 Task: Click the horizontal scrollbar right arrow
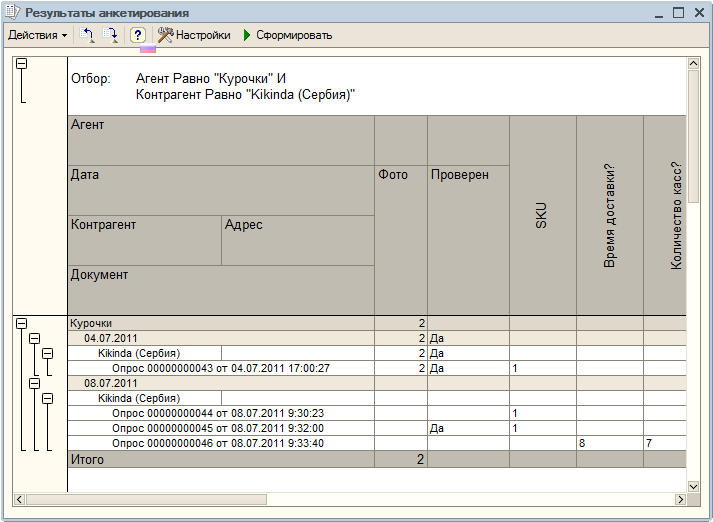pos(680,499)
